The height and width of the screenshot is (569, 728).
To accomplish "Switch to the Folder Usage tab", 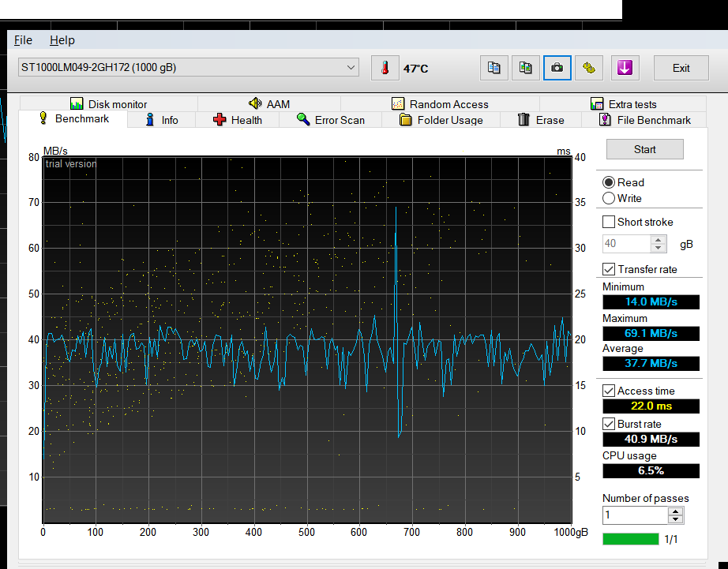I will click(441, 120).
